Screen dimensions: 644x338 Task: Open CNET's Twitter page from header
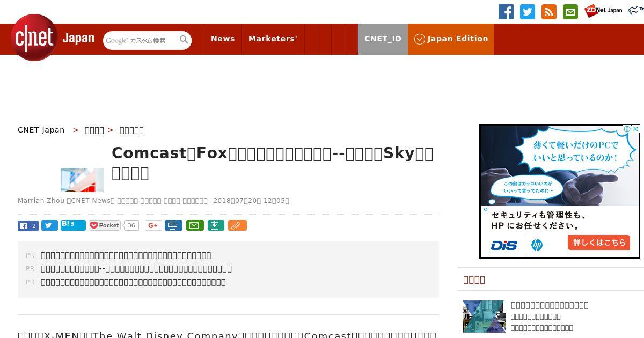click(528, 12)
